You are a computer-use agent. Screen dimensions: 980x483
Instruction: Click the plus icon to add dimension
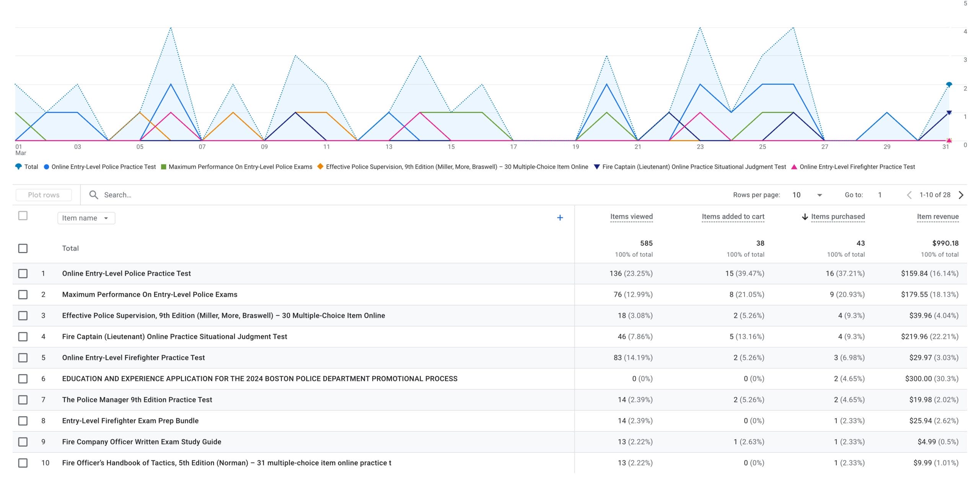pyautogui.click(x=560, y=218)
